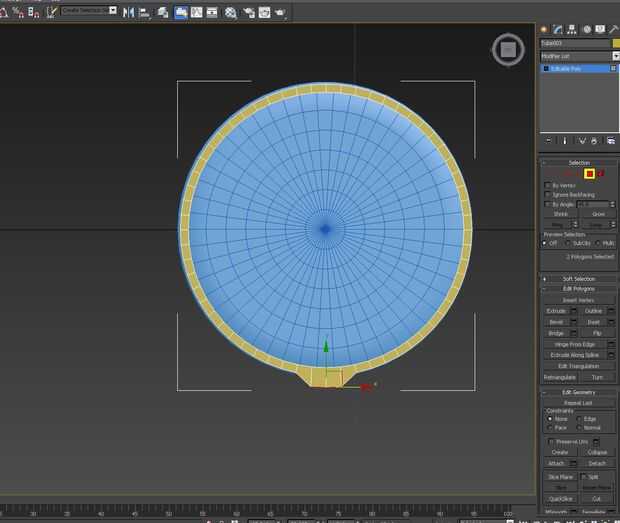
Task: Toggle the Ignore Backfacing checkbox
Action: click(x=548, y=194)
